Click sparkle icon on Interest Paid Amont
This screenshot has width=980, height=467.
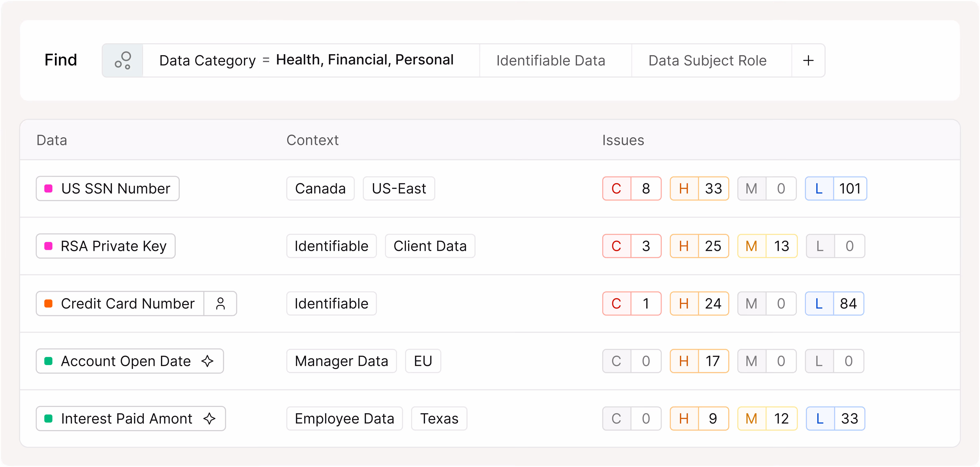209,418
